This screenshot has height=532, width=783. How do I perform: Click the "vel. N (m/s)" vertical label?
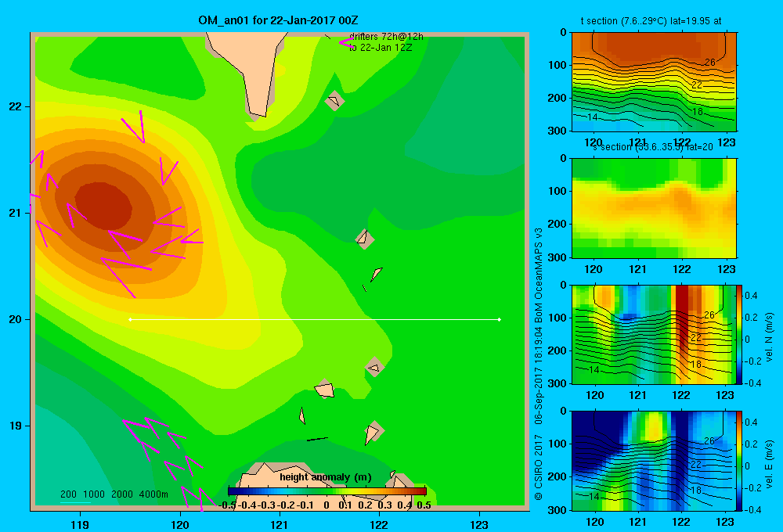(769, 337)
